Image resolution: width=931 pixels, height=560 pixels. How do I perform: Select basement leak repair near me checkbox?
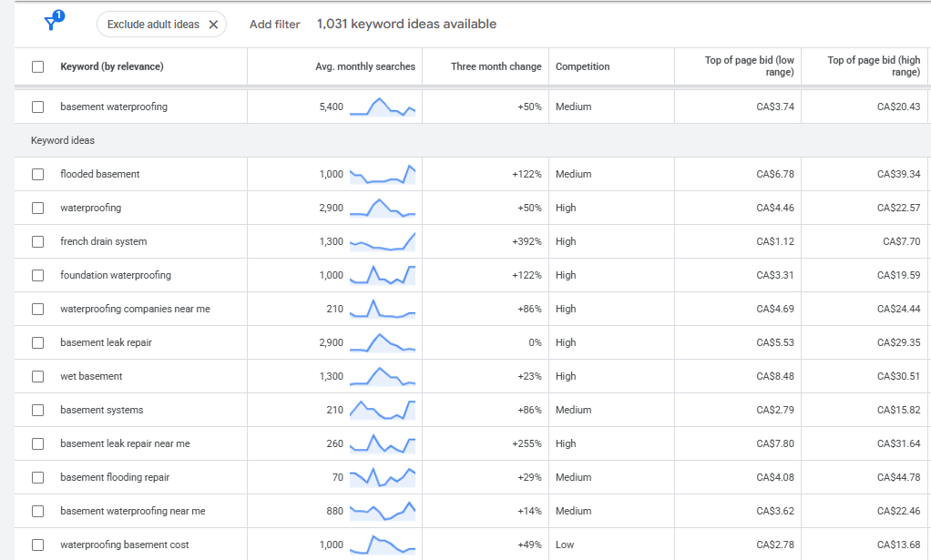click(x=37, y=443)
